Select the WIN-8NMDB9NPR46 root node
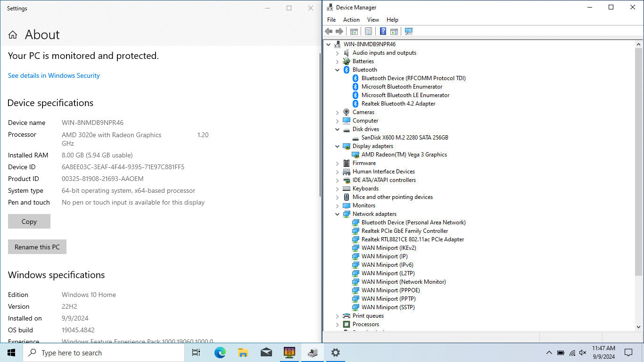Image resolution: width=644 pixels, height=362 pixels. coord(370,44)
